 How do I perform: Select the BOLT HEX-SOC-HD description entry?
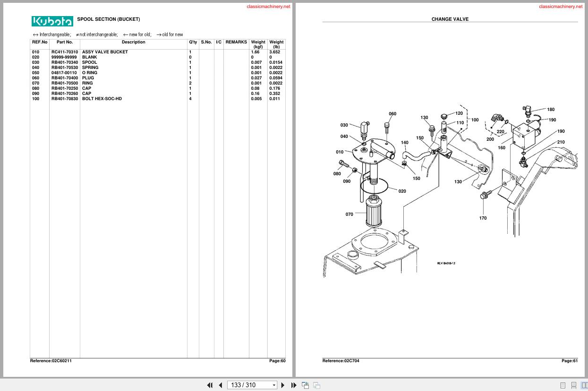coord(101,99)
